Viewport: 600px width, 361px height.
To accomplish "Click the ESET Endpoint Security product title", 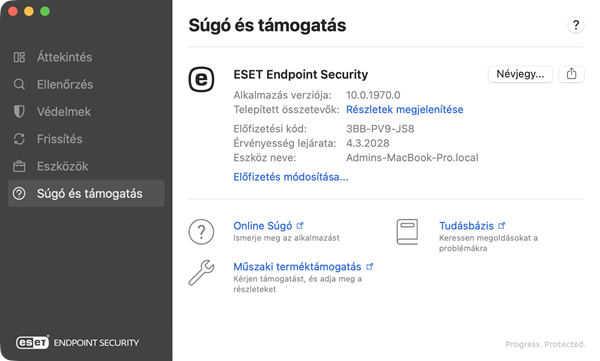I will pyautogui.click(x=301, y=74).
